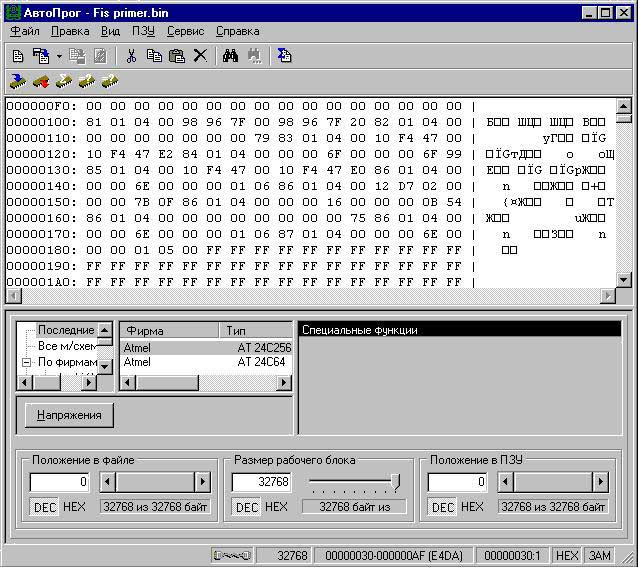Open Find with the binoculars icon

(231, 56)
